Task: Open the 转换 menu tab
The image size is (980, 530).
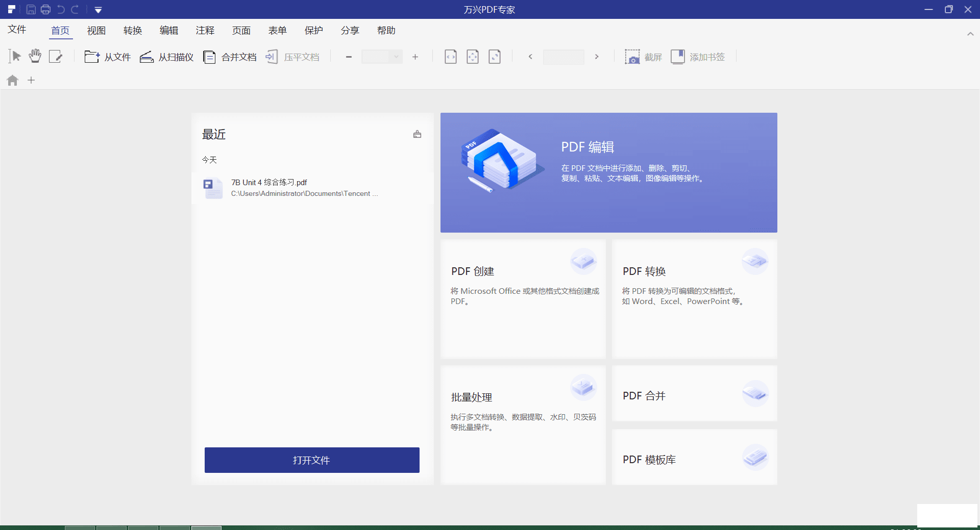Action: 132,31
